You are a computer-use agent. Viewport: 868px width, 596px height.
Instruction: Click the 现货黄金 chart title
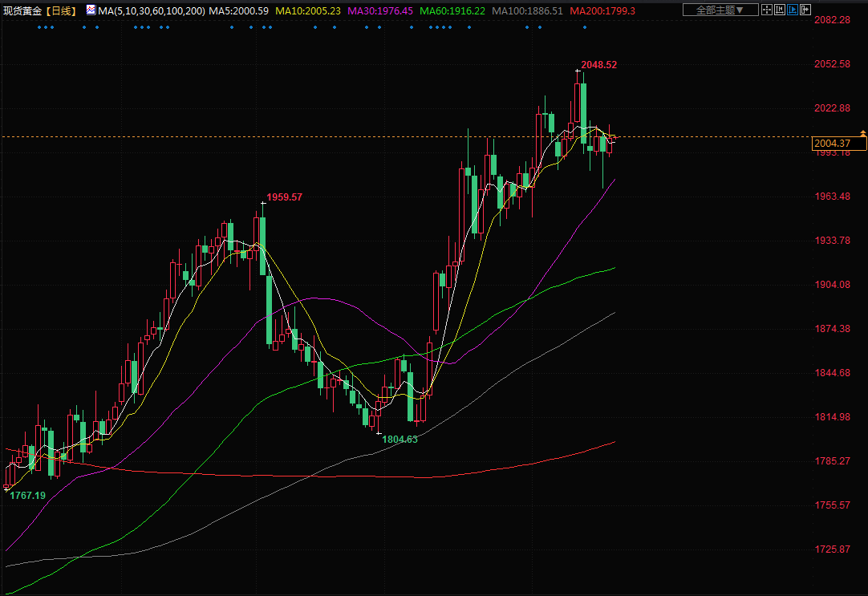pos(25,11)
